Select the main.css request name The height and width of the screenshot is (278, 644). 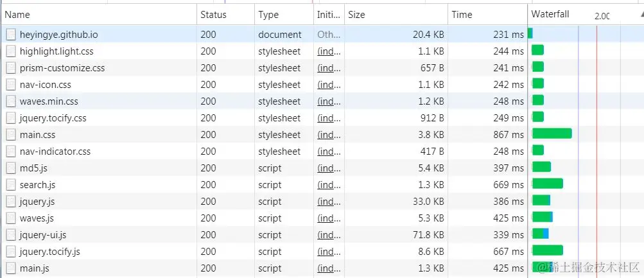tap(37, 135)
